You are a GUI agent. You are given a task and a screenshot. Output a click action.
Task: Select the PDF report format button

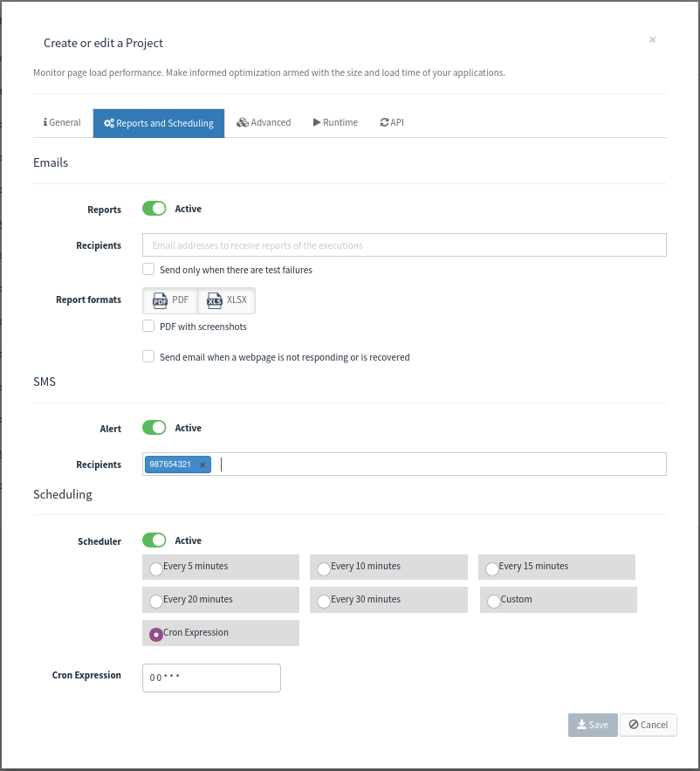(x=170, y=300)
